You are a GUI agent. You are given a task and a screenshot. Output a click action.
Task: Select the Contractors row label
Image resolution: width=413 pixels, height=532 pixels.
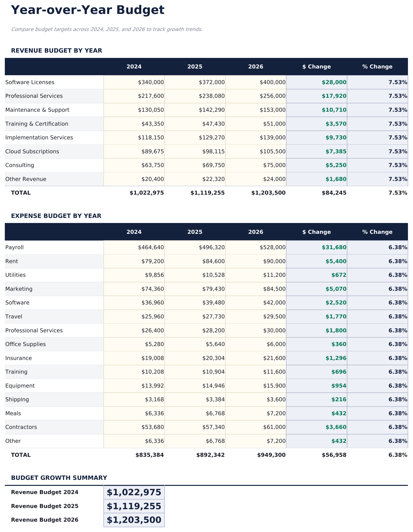pos(21,427)
